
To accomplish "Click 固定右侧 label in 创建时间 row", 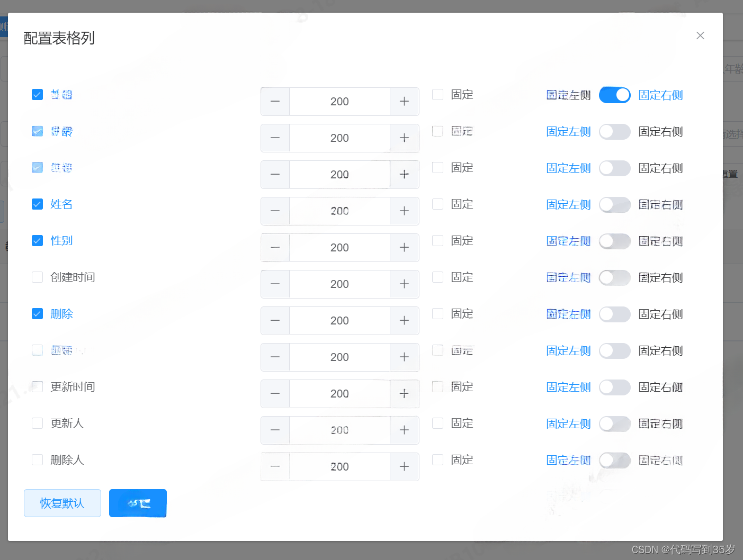I will [x=660, y=278].
